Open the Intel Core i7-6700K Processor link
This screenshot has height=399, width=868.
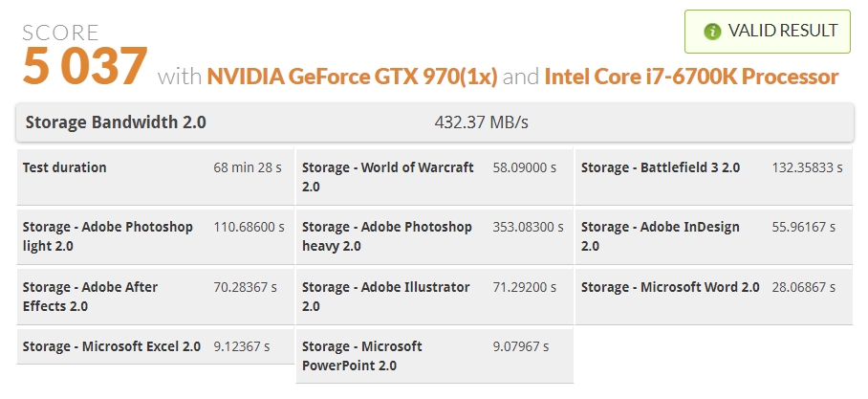(x=691, y=77)
